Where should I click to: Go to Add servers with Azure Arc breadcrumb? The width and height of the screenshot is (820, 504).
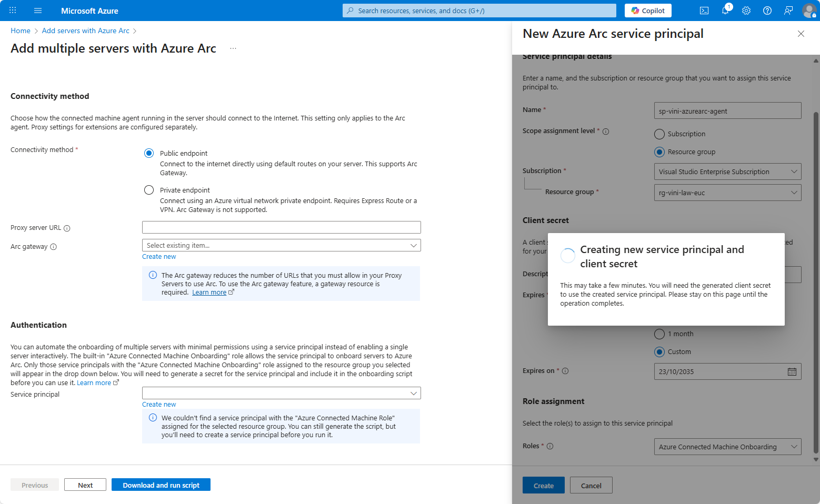[x=85, y=31]
